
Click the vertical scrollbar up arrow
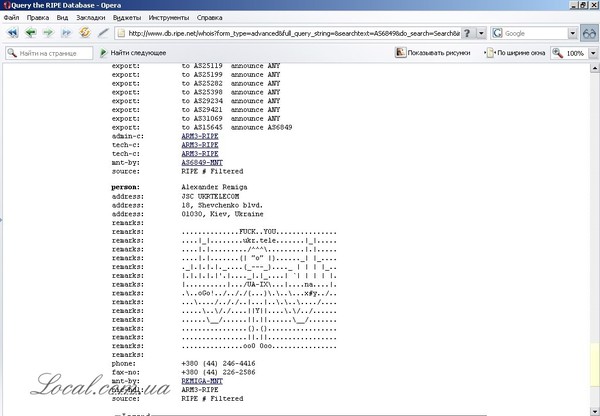pos(595,68)
